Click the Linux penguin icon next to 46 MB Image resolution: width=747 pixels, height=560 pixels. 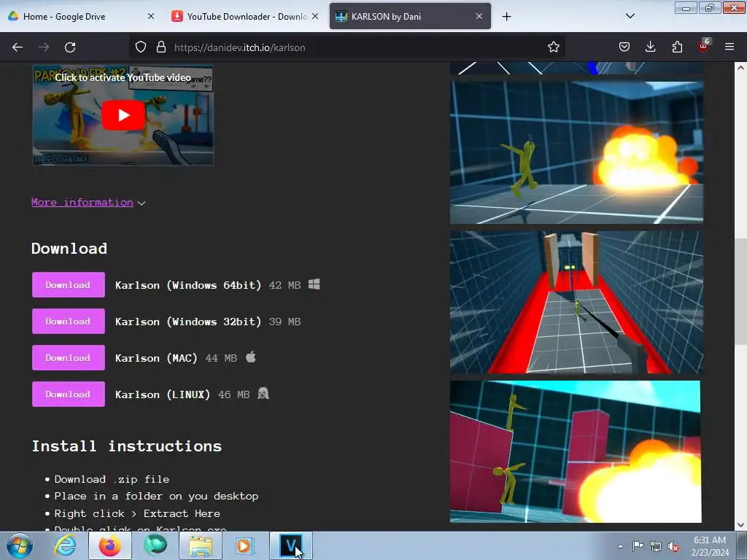(x=263, y=394)
